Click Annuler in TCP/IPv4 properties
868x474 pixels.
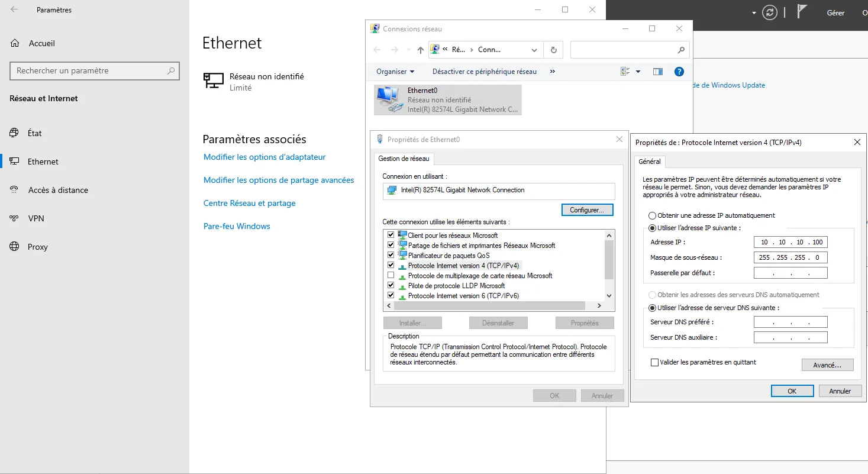pyautogui.click(x=840, y=391)
